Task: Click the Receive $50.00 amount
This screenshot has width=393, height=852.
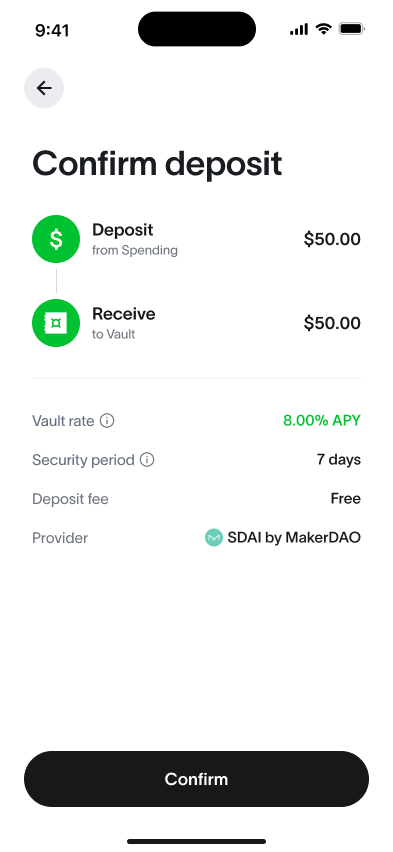Action: [x=332, y=323]
